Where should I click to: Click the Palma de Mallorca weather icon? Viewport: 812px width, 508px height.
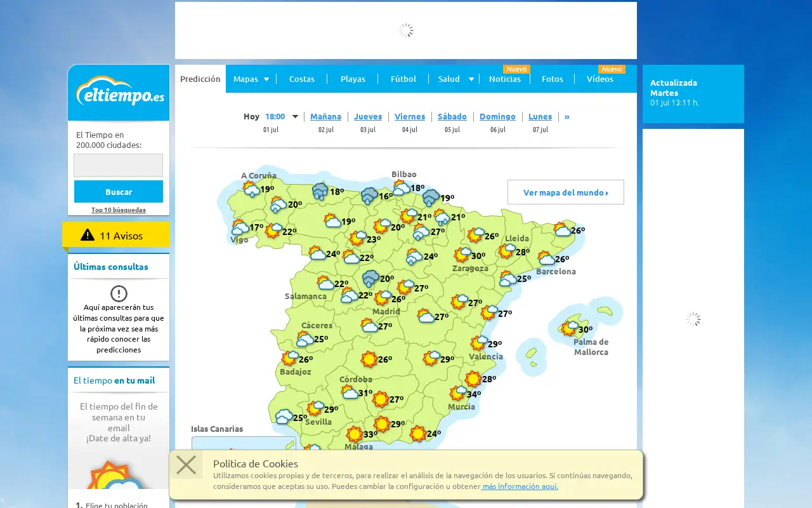click(569, 329)
